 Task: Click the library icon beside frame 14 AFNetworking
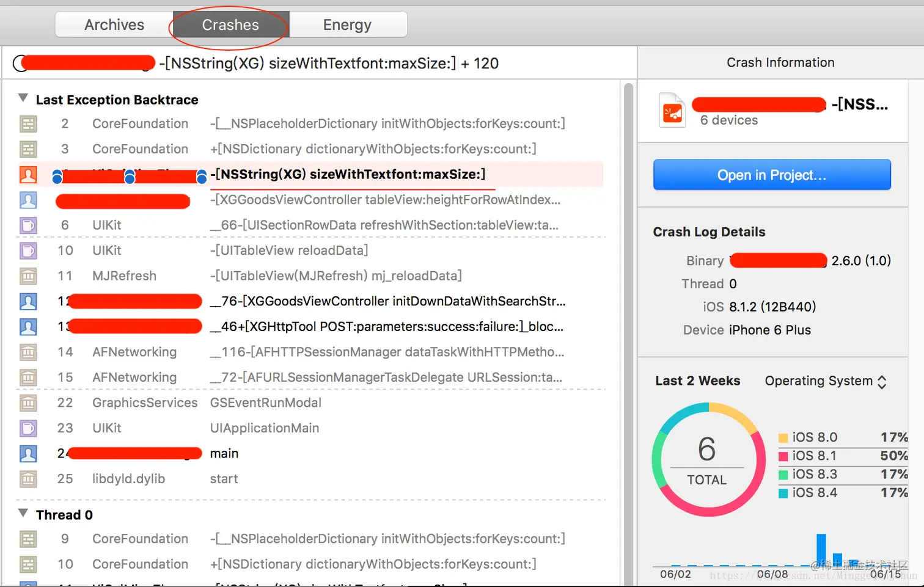28,352
